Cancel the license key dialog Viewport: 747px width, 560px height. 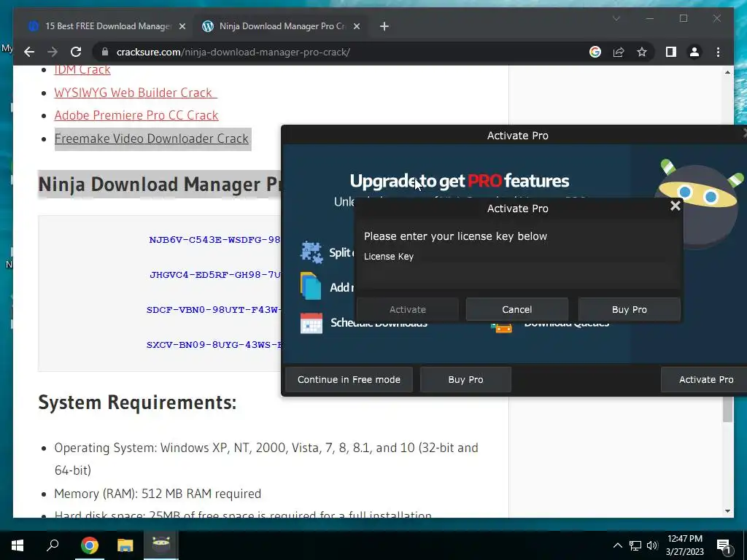pos(517,309)
